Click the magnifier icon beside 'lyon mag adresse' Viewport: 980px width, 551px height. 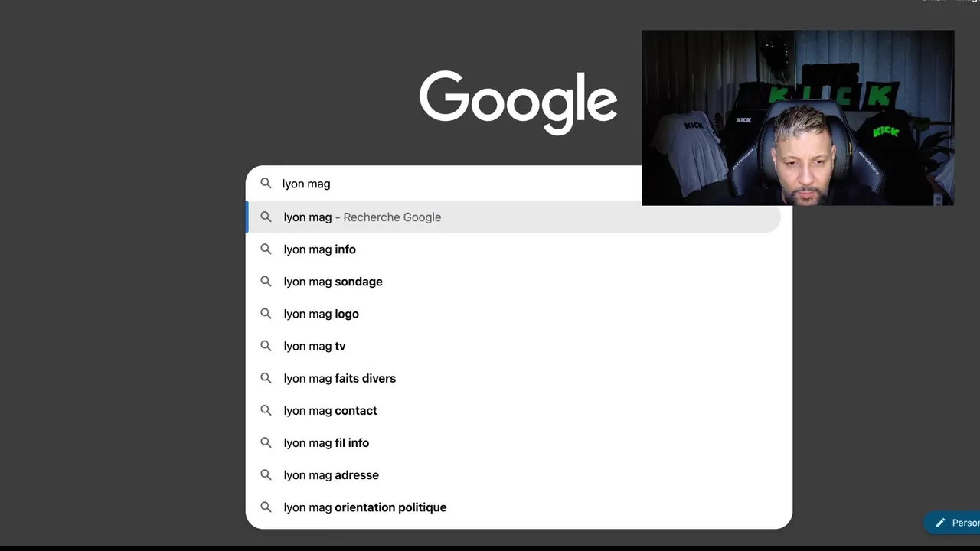[266, 474]
